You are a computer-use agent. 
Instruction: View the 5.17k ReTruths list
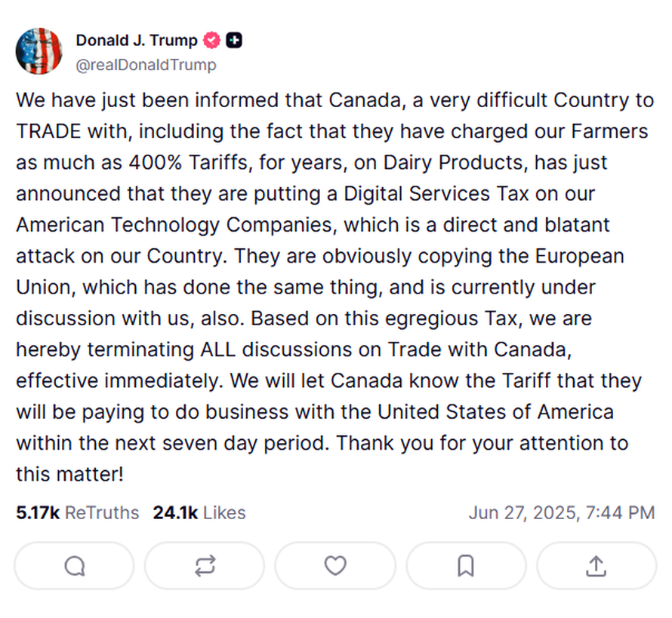[x=78, y=513]
